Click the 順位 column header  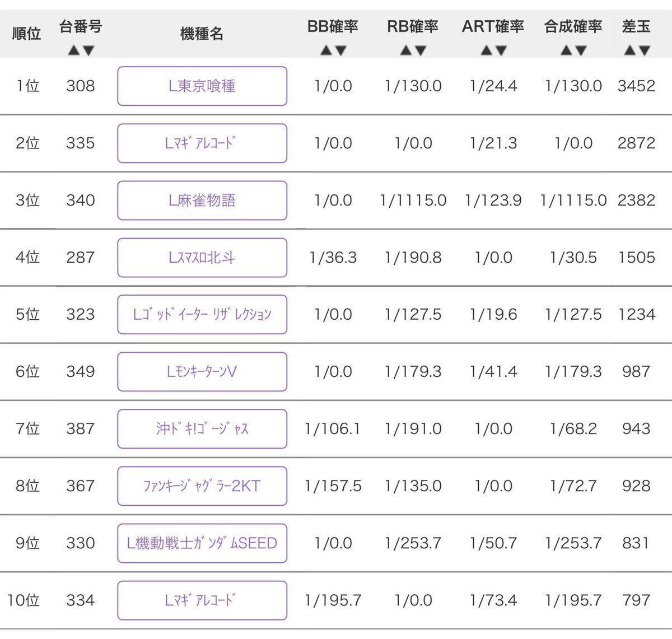pos(27,34)
